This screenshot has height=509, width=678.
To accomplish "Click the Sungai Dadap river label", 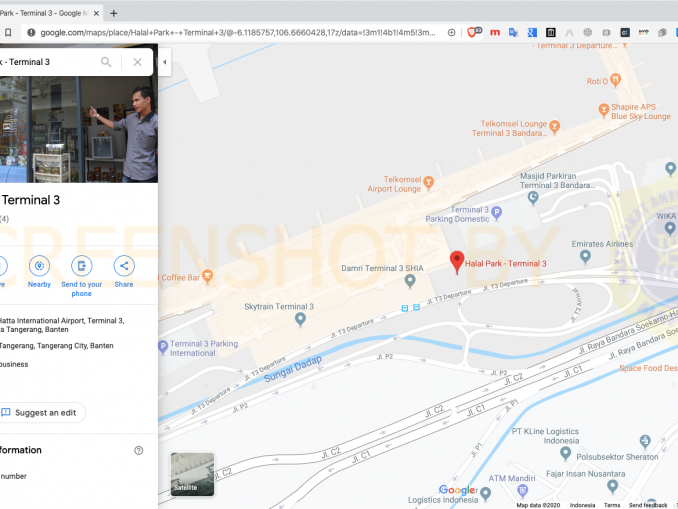I will [293, 368].
